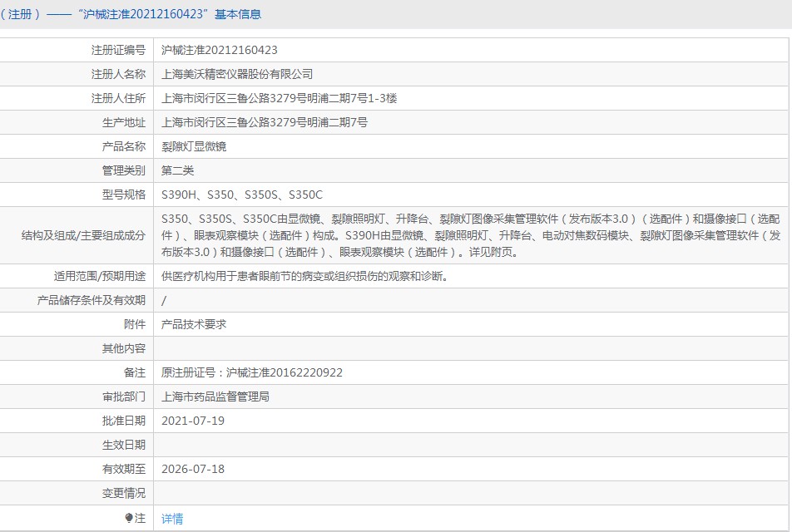This screenshot has width=792, height=532.
Task: Select product name 裂隙灯显微镜
Action: (x=194, y=146)
